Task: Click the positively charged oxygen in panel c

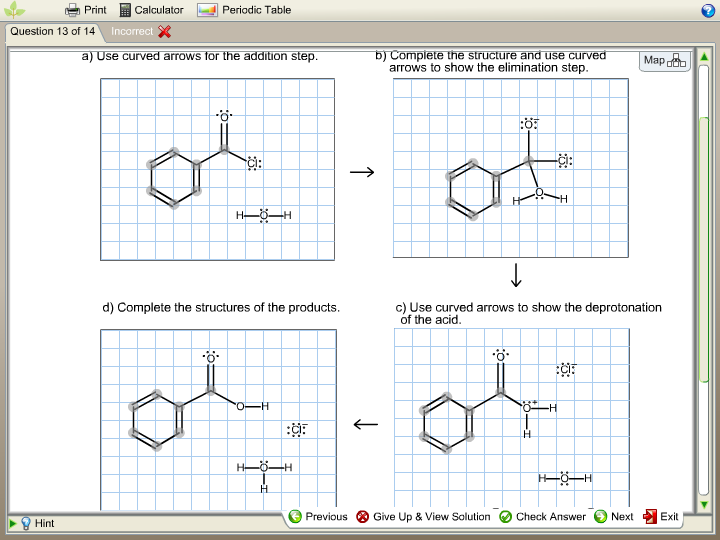Action: point(528,407)
